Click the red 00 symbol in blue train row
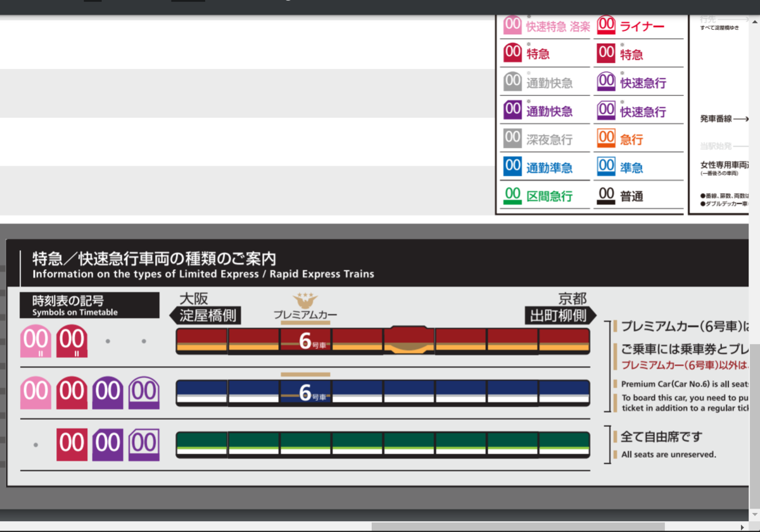Viewport: 760px width, 532px height. (x=72, y=393)
